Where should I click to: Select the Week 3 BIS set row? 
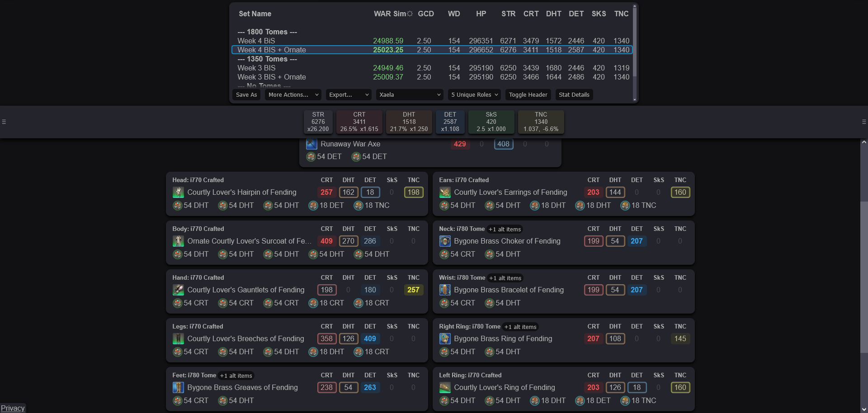[432, 68]
